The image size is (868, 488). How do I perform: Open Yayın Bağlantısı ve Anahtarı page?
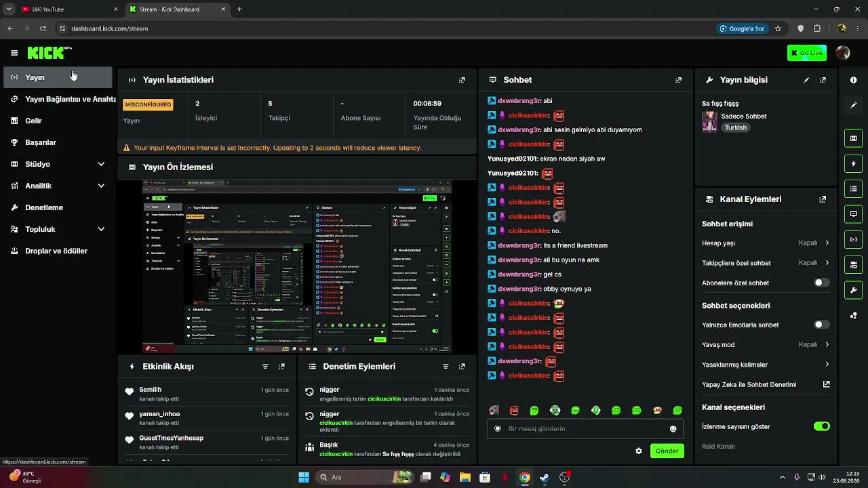tap(58, 99)
